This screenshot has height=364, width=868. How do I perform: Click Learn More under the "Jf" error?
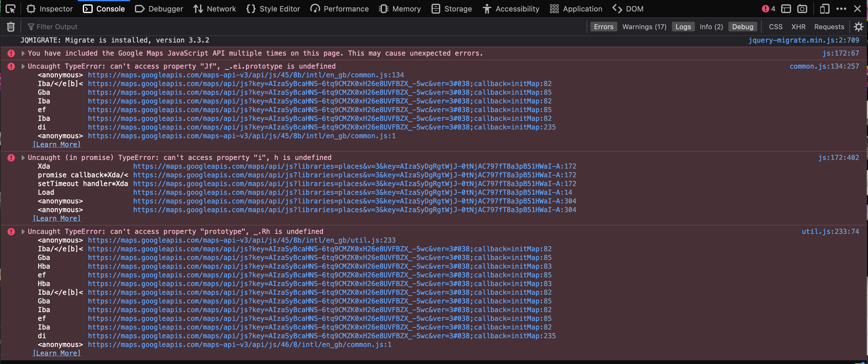pos(56,144)
